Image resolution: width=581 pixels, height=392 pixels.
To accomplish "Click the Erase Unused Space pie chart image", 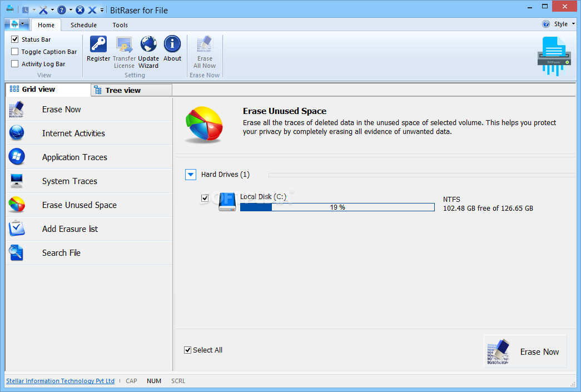I will [204, 125].
